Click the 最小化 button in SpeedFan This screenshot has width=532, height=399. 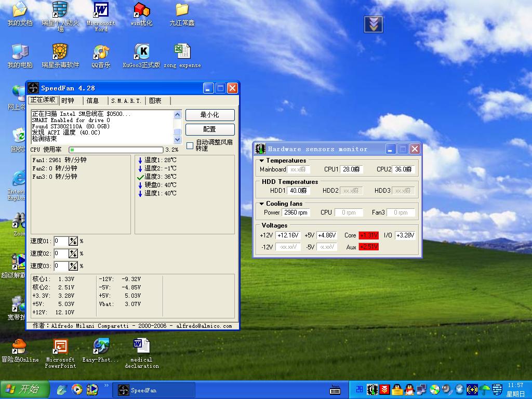pyautogui.click(x=209, y=115)
